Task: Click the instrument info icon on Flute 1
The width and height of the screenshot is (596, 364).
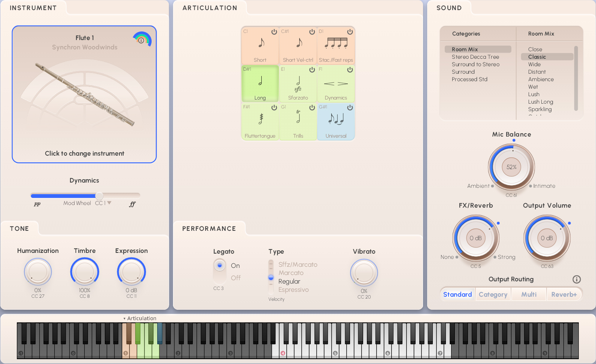Action: pos(141,40)
